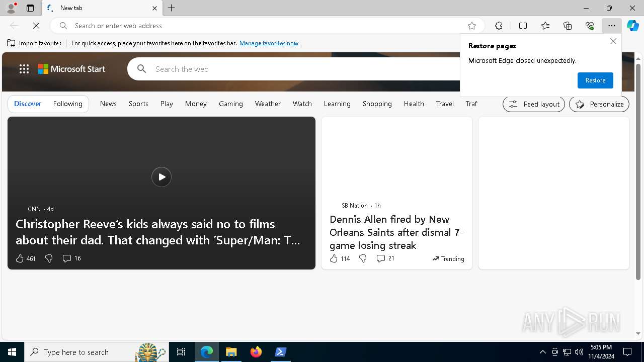Open the Collections icon
This screenshot has width=644, height=362.
point(568,26)
